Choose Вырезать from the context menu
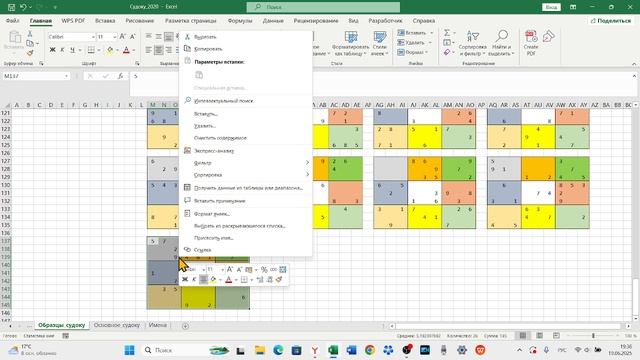The height and width of the screenshot is (360, 640). tap(205, 37)
